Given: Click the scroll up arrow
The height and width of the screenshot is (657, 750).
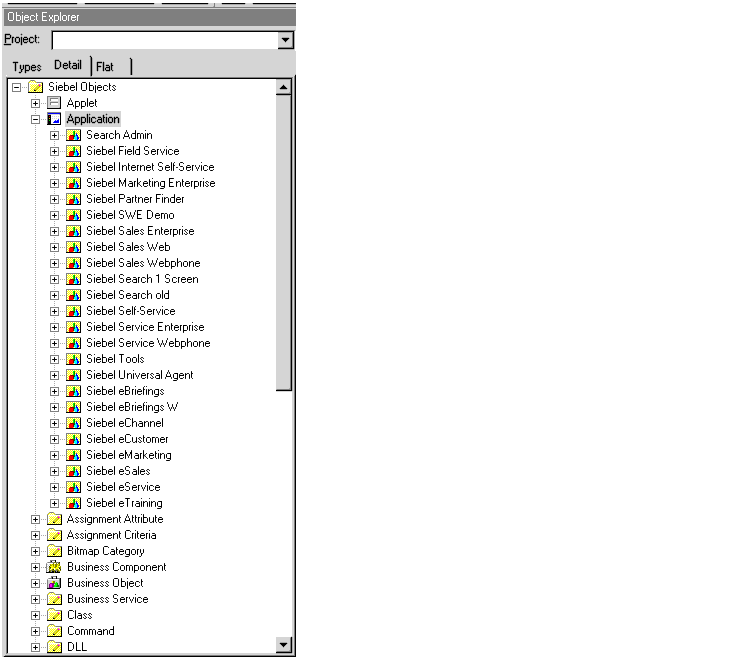Looking at the screenshot, I should (x=284, y=87).
